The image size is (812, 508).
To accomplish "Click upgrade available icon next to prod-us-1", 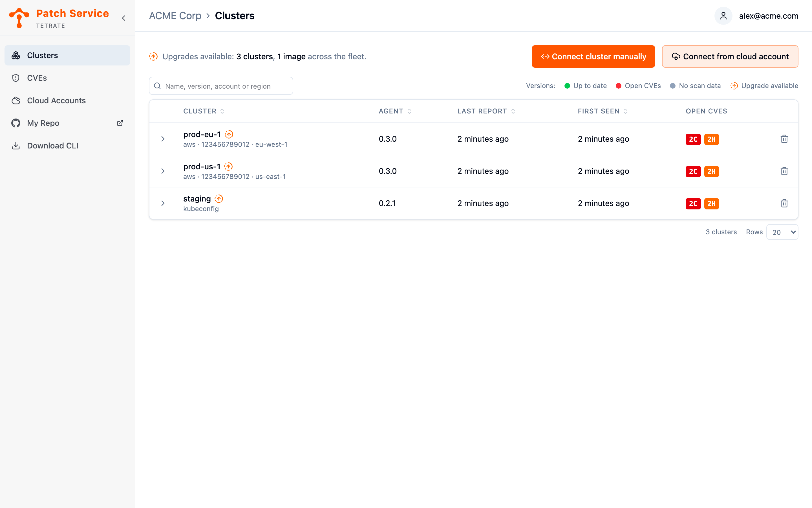I will coord(228,167).
